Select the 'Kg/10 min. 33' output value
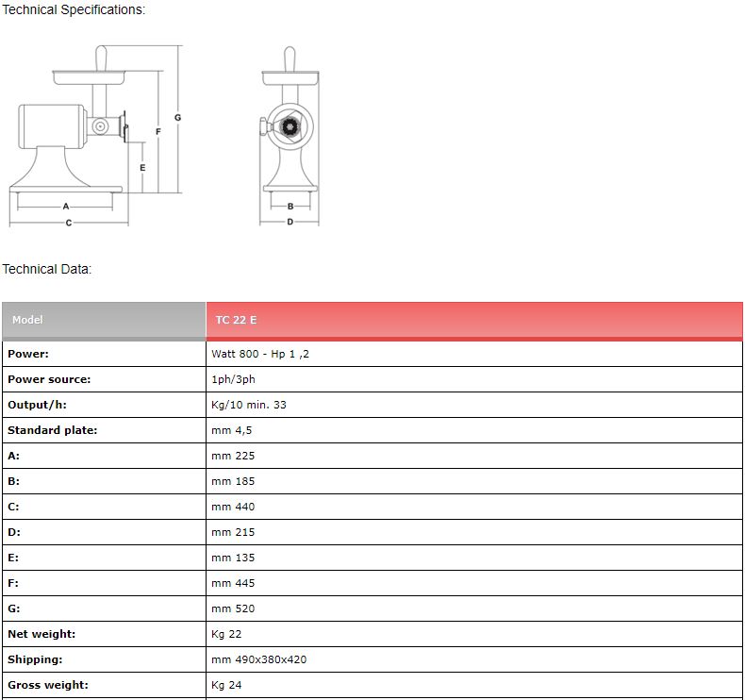 (x=249, y=405)
